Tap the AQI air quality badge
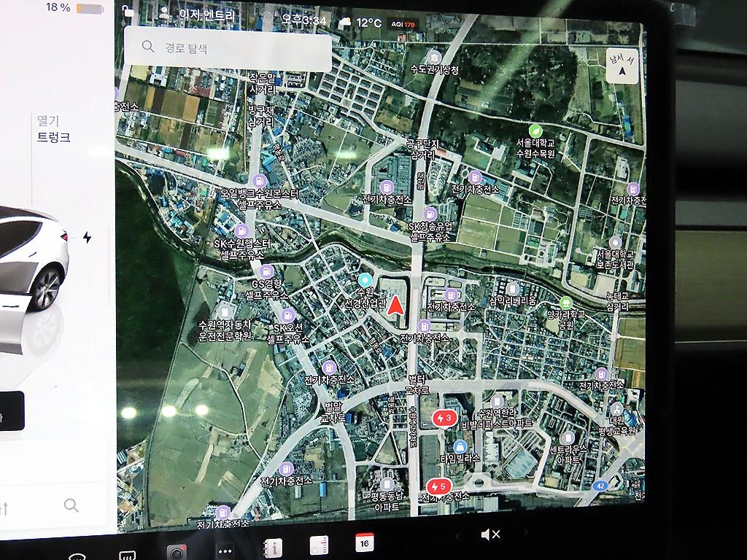This screenshot has width=747, height=560. [403, 24]
